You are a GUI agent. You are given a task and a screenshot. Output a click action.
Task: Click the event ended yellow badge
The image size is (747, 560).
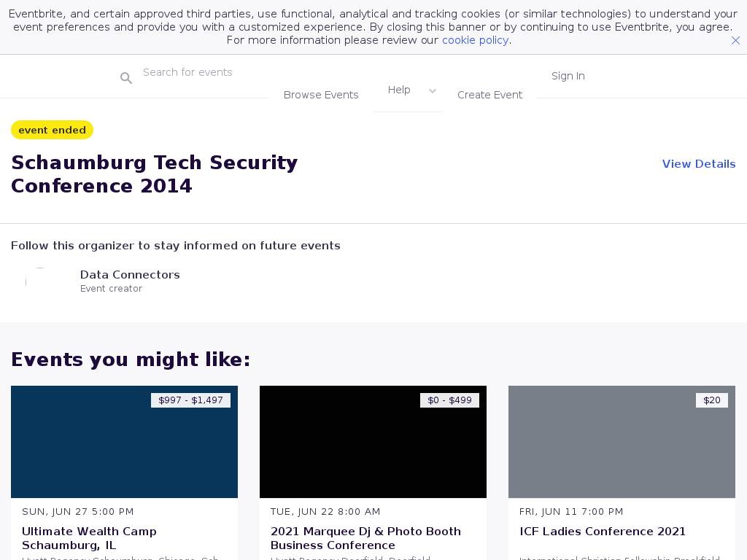[52, 130]
